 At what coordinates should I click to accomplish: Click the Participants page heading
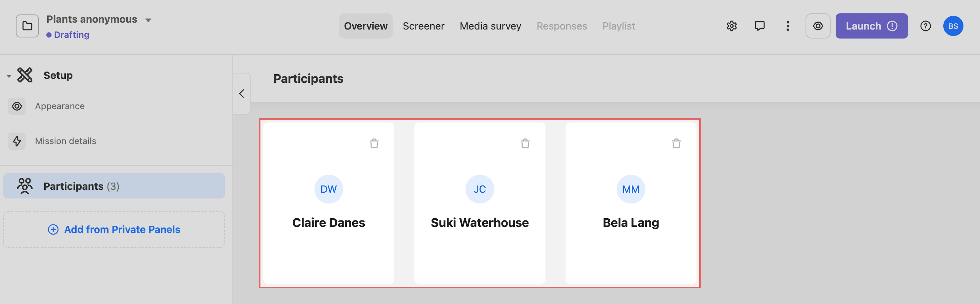point(308,79)
